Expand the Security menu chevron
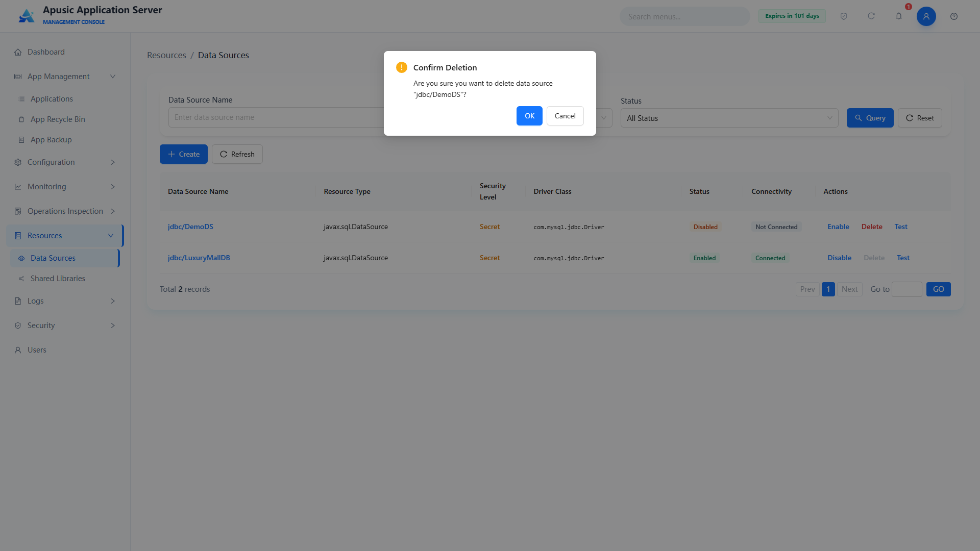980x551 pixels. [x=113, y=325]
